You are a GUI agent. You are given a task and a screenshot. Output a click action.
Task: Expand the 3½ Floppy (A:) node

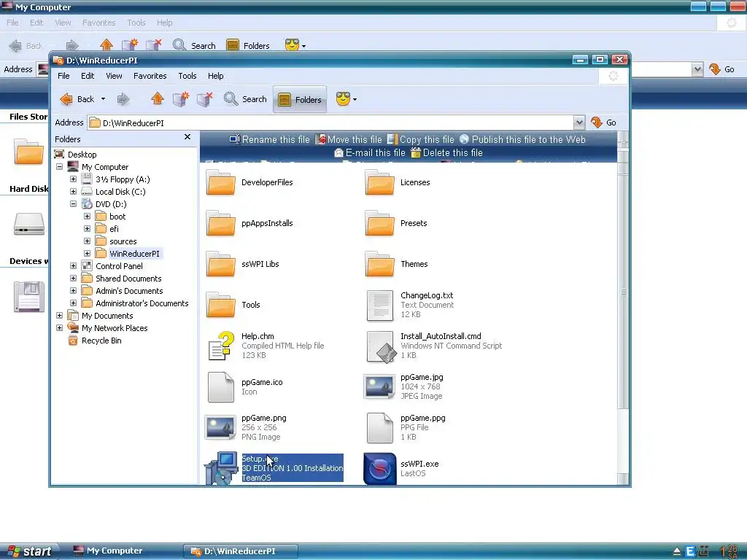pos(74,179)
